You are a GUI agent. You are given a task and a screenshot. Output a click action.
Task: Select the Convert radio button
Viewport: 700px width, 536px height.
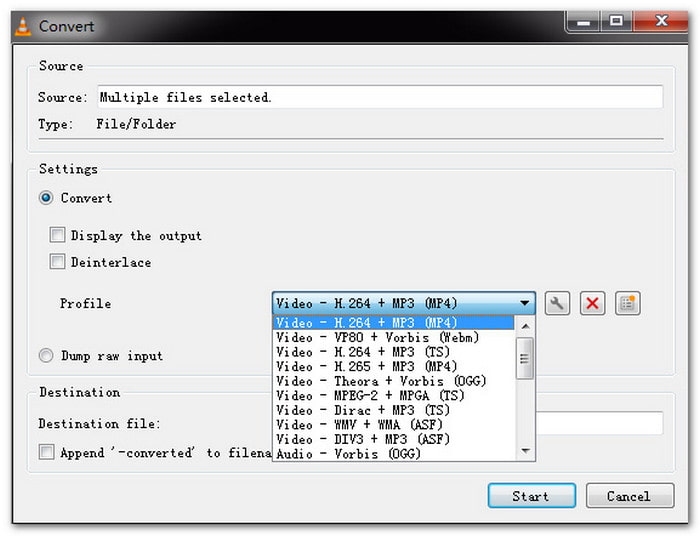46,198
